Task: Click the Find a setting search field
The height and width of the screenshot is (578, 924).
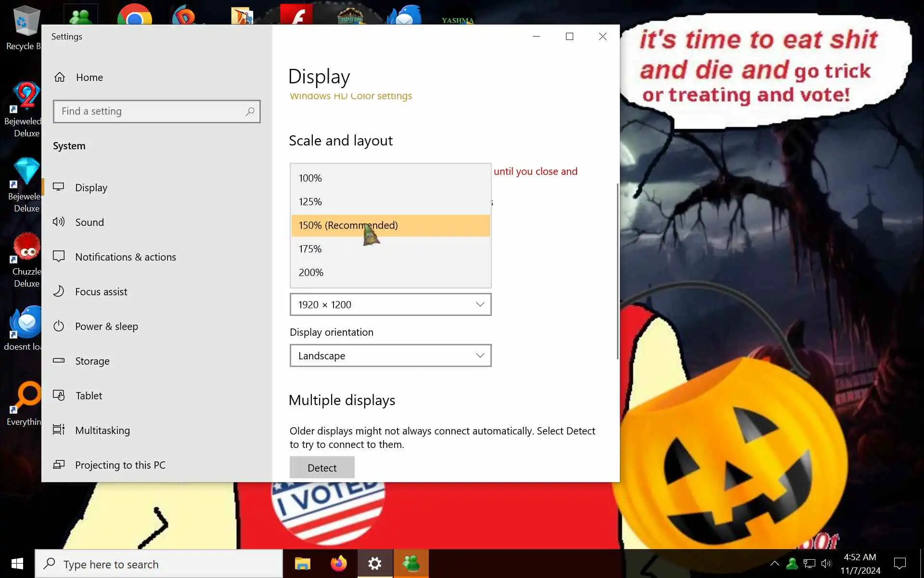Action: [x=149, y=112]
